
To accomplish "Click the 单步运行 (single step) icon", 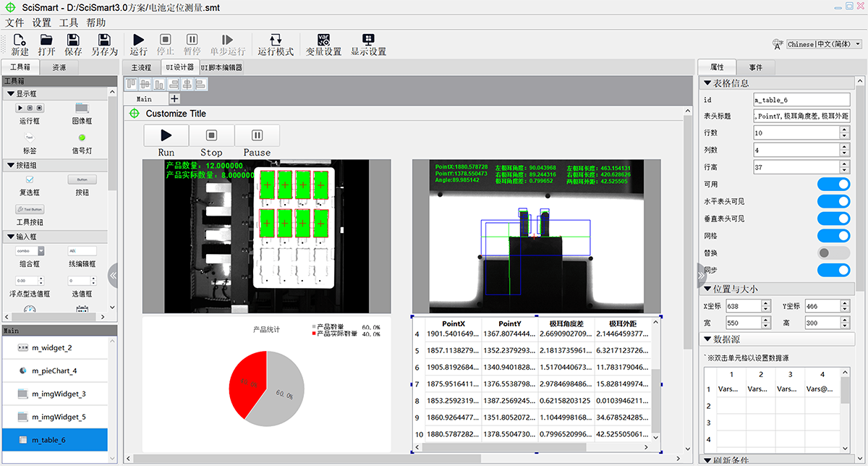I will tap(227, 40).
